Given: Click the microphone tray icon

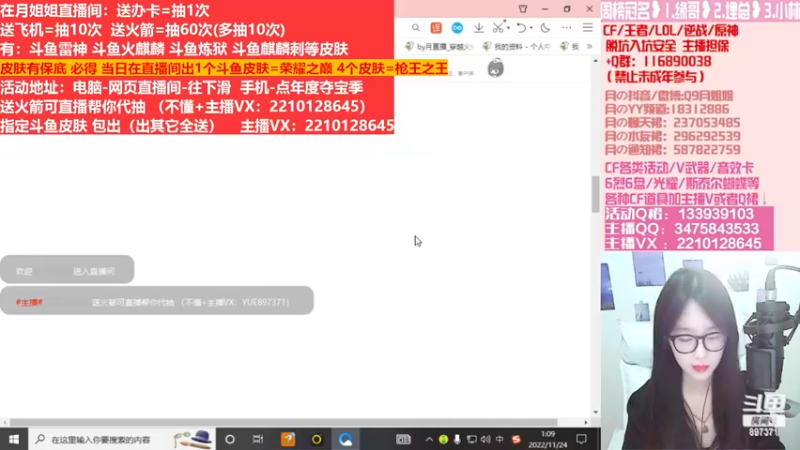Looking at the screenshot, I should [x=457, y=439].
